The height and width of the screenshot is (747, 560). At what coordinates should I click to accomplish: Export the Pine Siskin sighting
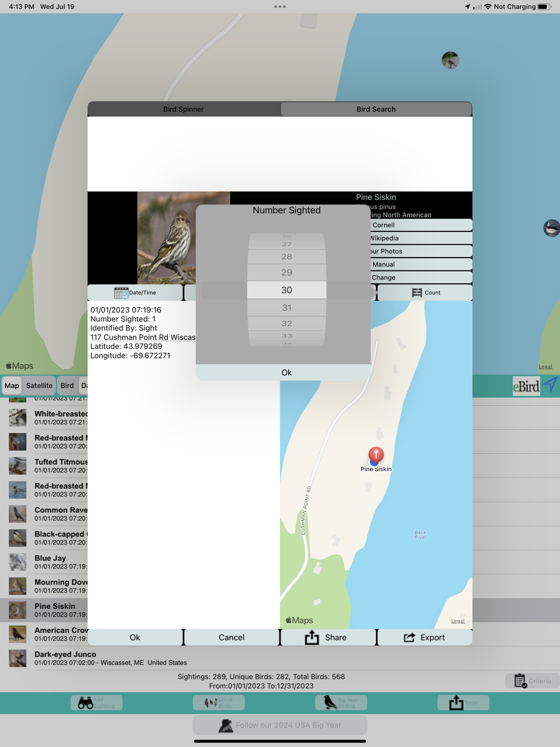pyautogui.click(x=425, y=637)
